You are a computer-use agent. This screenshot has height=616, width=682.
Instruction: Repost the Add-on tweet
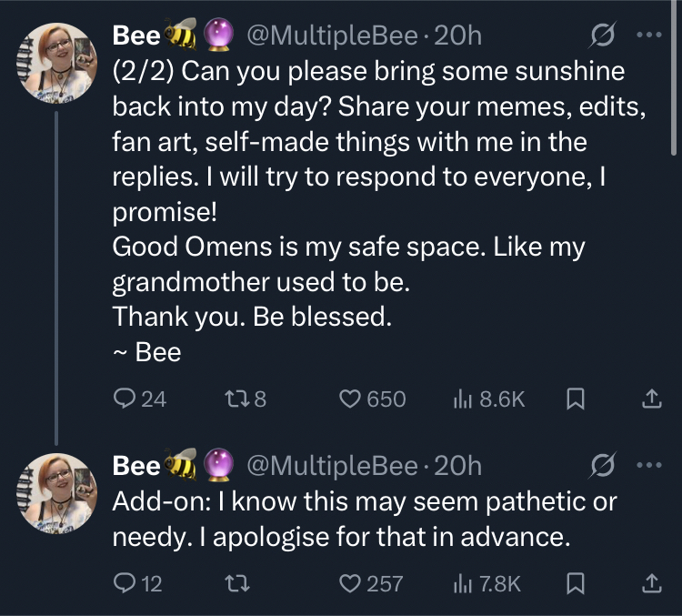234,583
